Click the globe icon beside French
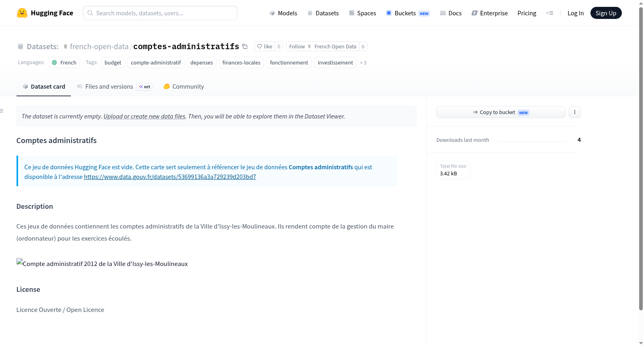Image resolution: width=644 pixels, height=347 pixels. [54, 62]
